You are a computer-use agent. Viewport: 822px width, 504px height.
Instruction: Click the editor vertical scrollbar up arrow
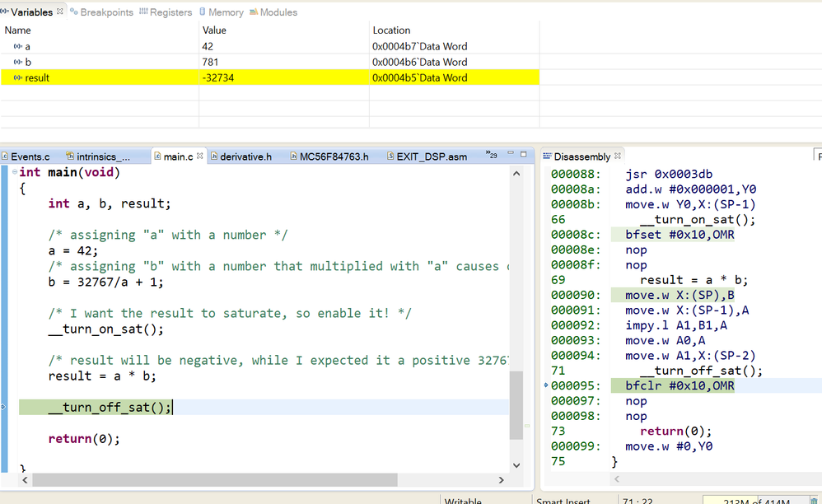coord(516,174)
